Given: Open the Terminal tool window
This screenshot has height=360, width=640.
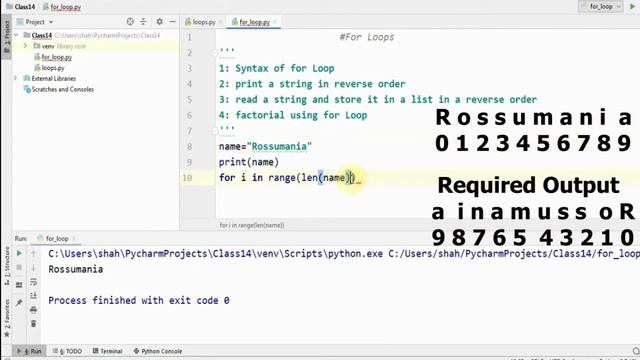Looking at the screenshot, I should [x=108, y=351].
